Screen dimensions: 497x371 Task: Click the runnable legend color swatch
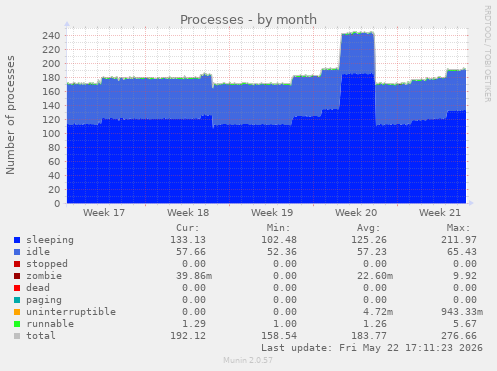[x=17, y=324]
